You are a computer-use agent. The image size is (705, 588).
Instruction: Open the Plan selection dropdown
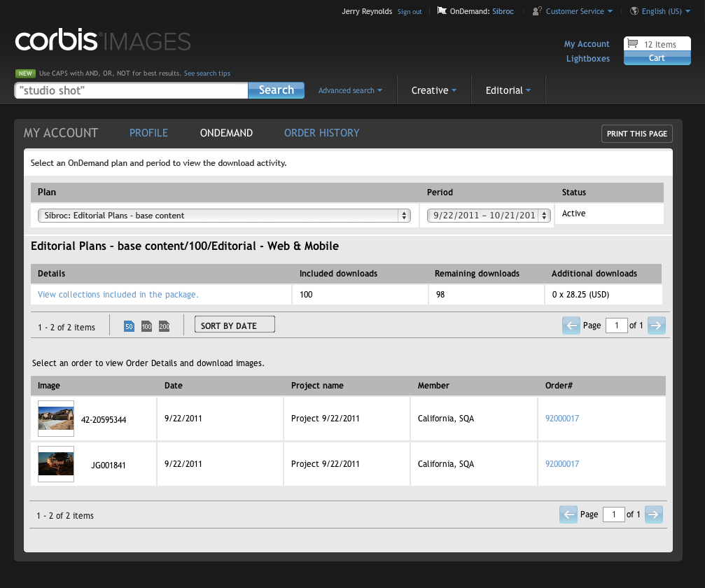tap(224, 216)
